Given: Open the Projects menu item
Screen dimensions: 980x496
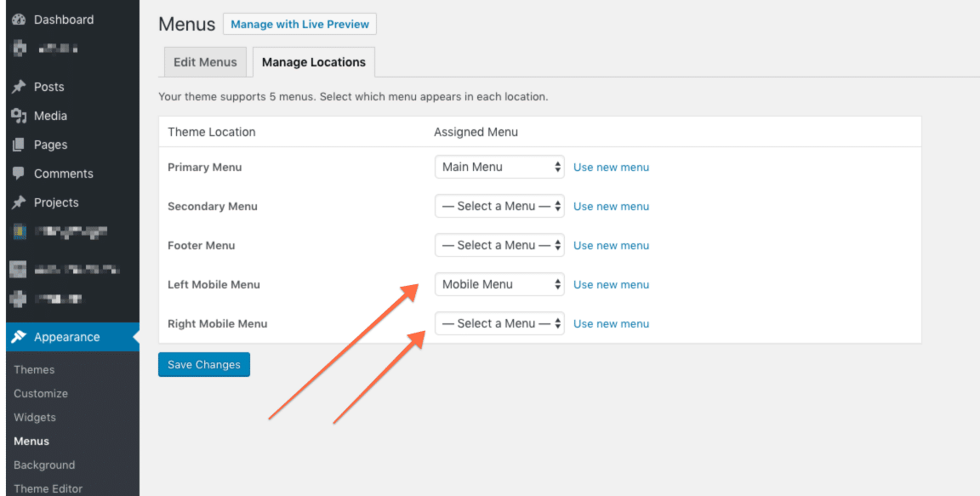Looking at the screenshot, I should [x=56, y=202].
